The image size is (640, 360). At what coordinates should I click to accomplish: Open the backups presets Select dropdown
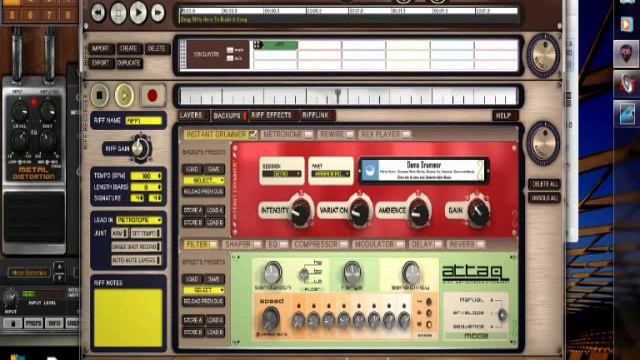point(204,180)
